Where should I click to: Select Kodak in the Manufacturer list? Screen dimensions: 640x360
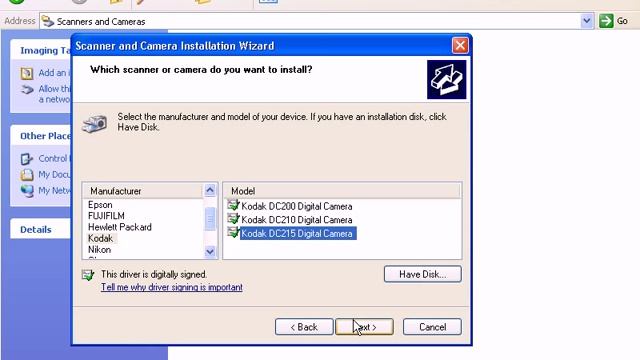click(100, 238)
